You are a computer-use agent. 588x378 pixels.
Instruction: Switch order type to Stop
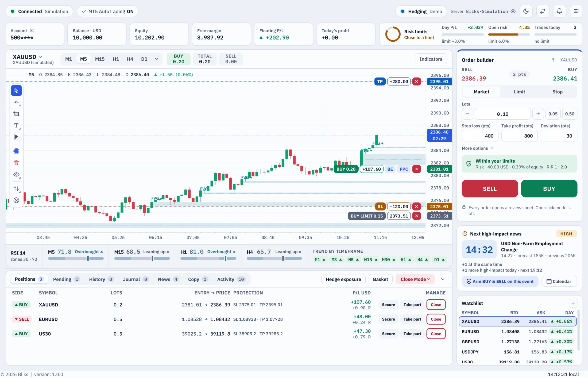557,92
